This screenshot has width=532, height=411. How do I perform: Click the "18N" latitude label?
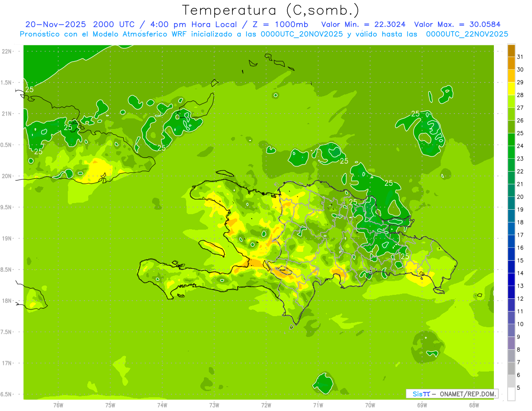tap(7, 301)
